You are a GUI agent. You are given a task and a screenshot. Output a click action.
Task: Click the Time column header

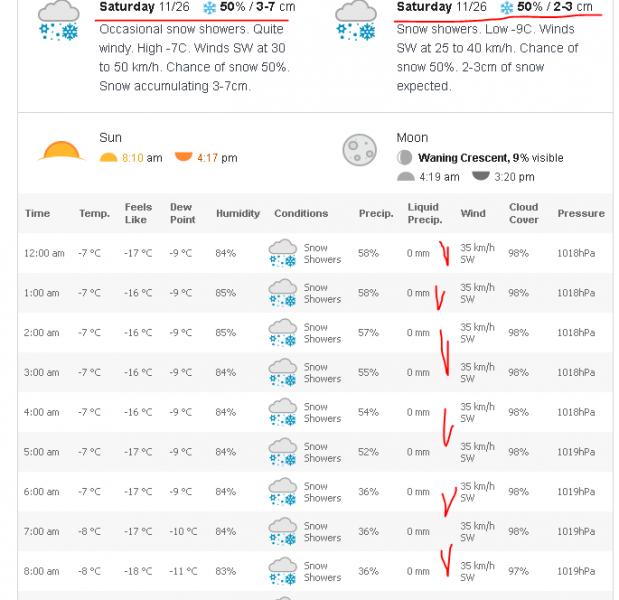(x=37, y=213)
